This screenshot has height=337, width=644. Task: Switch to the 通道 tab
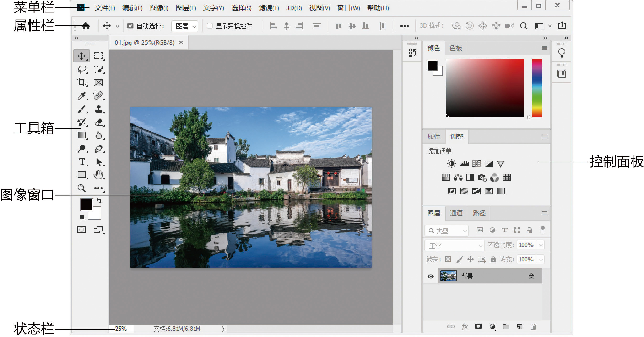pyautogui.click(x=456, y=213)
